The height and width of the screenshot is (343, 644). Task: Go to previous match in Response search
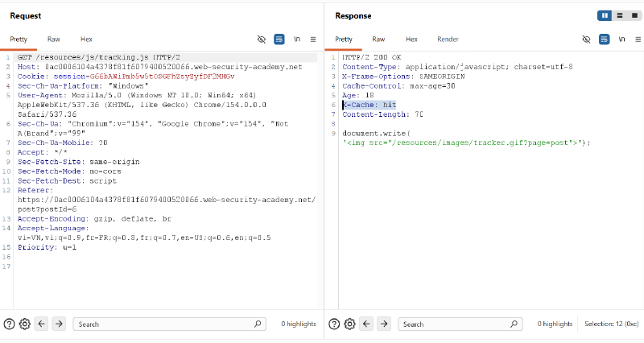[x=366, y=324]
